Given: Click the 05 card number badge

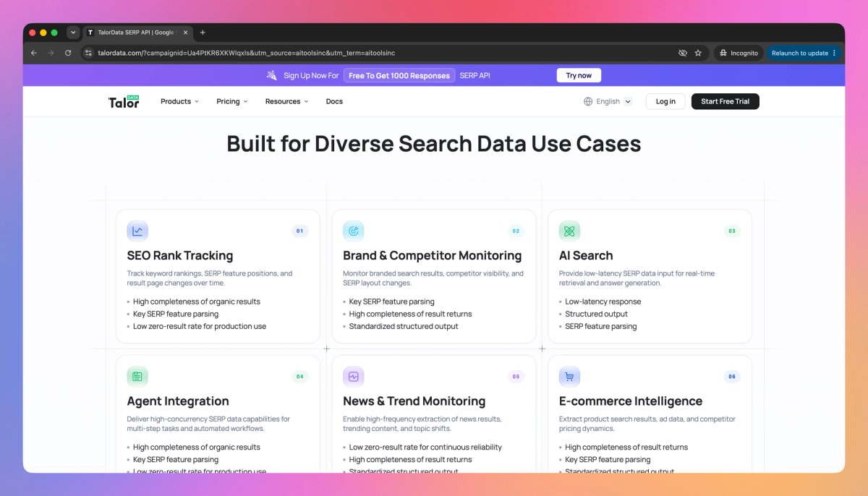Looking at the screenshot, I should tap(516, 377).
